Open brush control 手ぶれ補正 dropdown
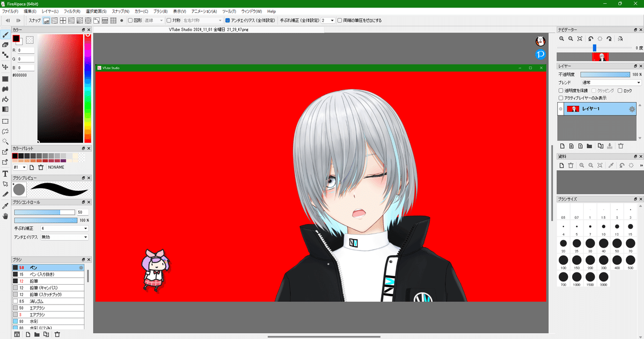The image size is (644, 339). click(x=64, y=228)
